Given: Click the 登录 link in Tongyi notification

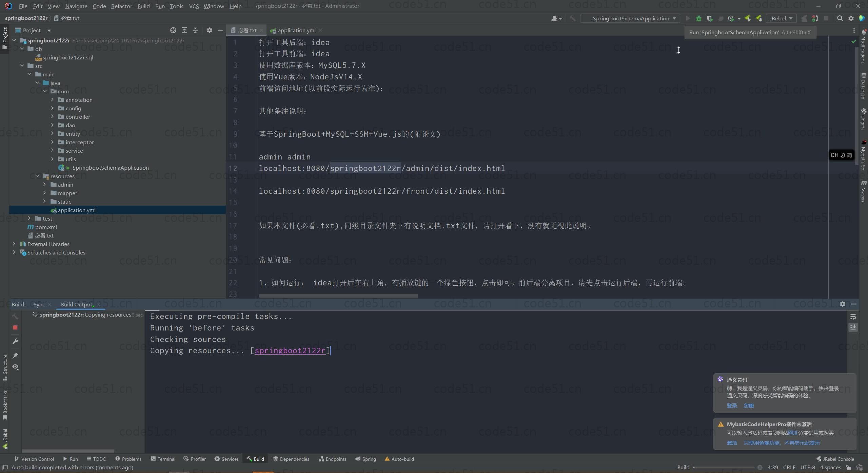Looking at the screenshot, I should click(x=732, y=405).
